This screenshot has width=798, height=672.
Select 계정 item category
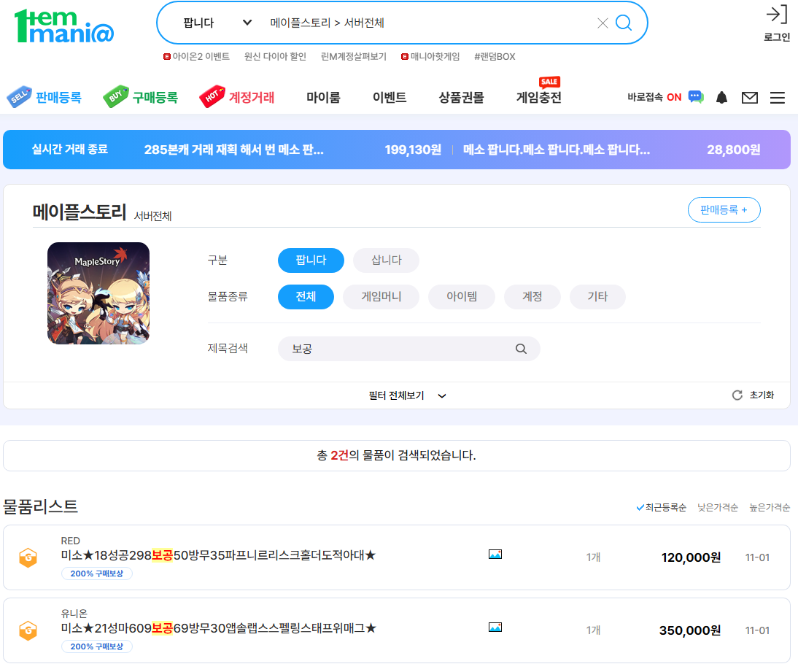pos(532,297)
